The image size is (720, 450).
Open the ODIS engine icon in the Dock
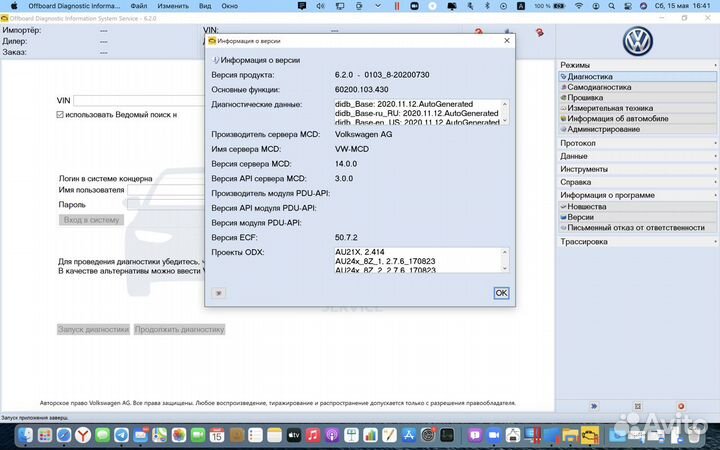(x=590, y=434)
